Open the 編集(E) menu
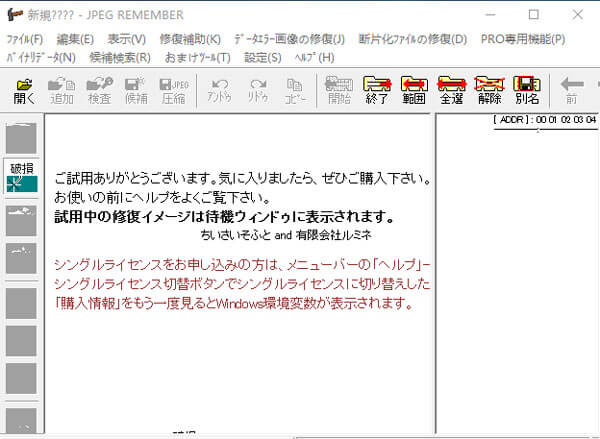This screenshot has width=600, height=439. pyautogui.click(x=75, y=39)
